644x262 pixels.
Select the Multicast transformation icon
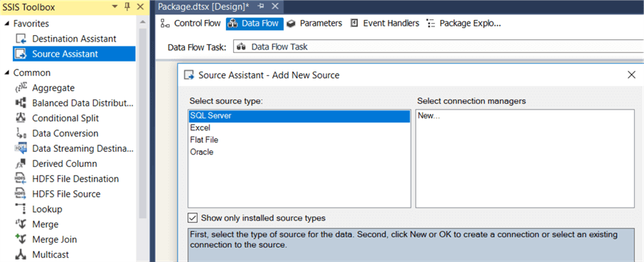[21, 255]
